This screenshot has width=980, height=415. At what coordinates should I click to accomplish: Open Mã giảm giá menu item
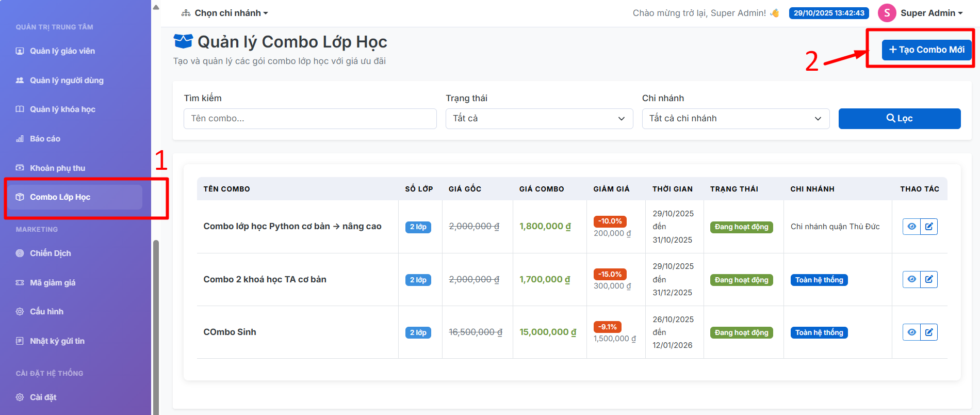[53, 283]
